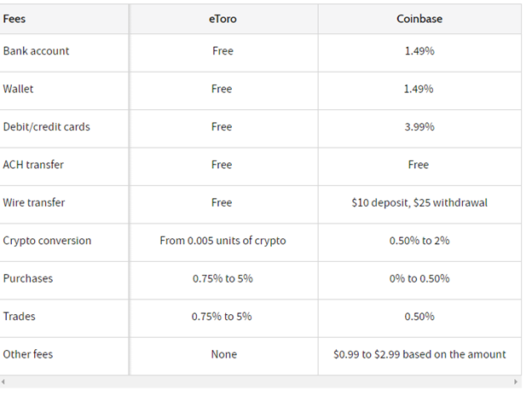This screenshot has height=396, width=532.
Task: Click the Wire transfer row label
Action: pos(34,203)
